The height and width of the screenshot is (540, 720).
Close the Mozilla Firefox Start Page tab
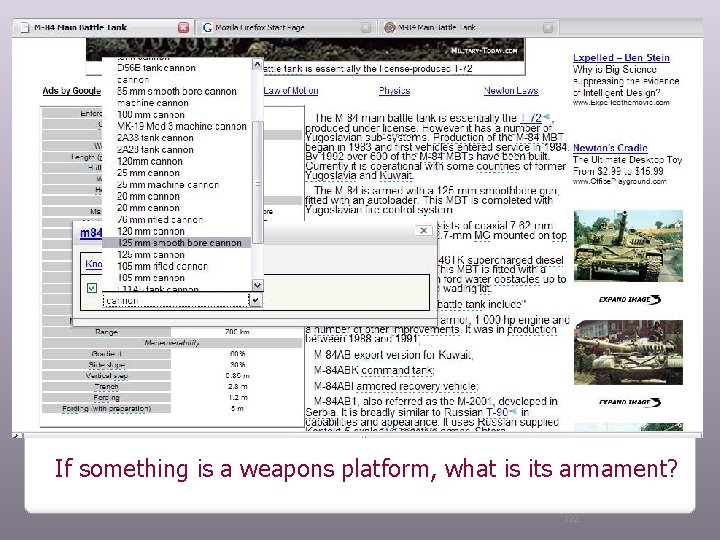366,28
